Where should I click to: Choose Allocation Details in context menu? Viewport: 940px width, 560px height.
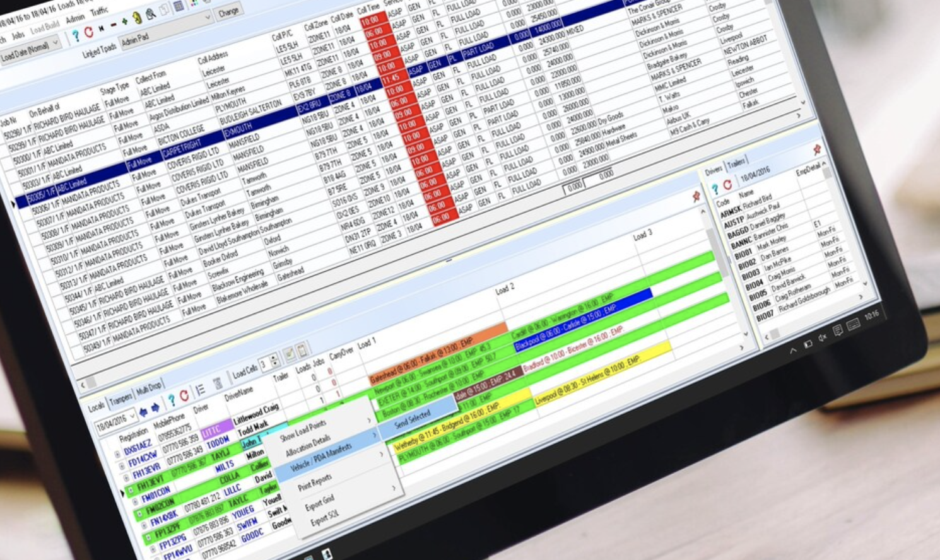(x=308, y=447)
